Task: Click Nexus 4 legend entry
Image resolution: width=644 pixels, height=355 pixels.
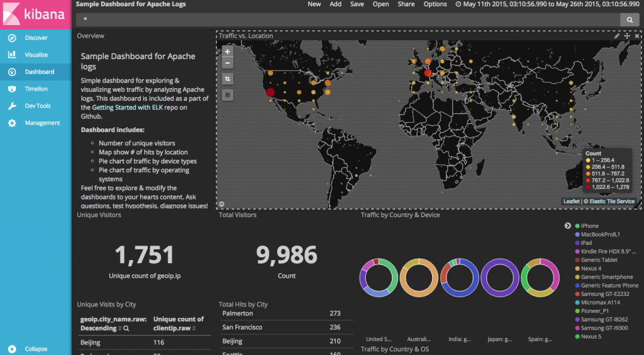Action: (588, 268)
